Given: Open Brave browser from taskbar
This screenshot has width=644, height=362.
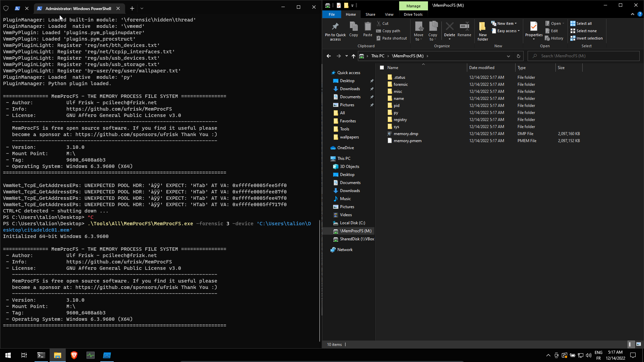Looking at the screenshot, I should click(74, 355).
